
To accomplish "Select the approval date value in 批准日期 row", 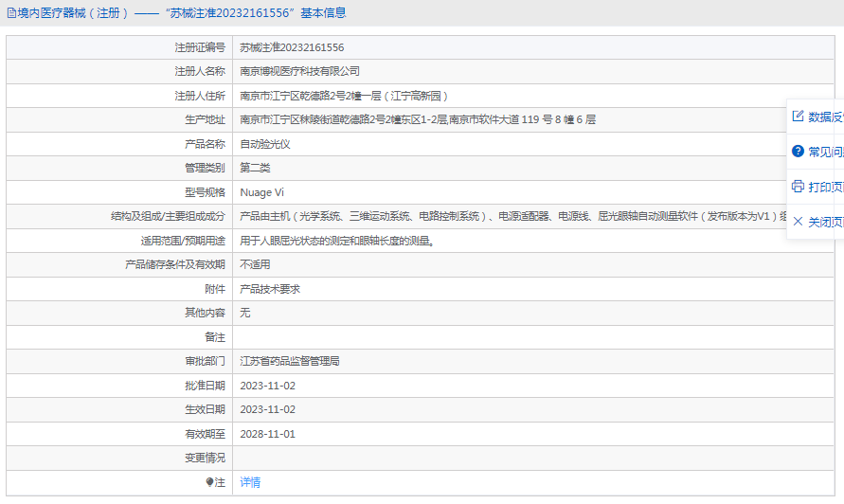I will pos(267,386).
